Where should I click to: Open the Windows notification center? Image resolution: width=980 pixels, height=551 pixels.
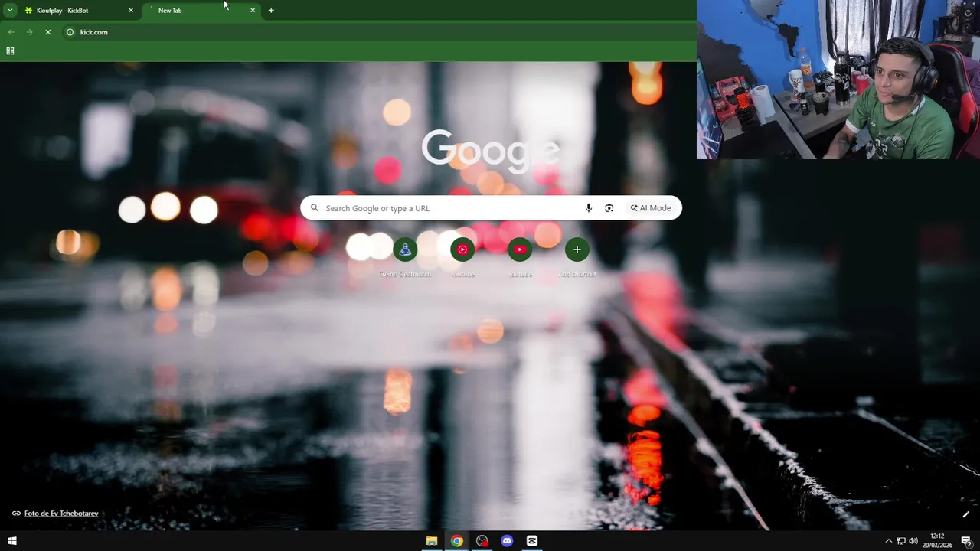click(x=966, y=541)
